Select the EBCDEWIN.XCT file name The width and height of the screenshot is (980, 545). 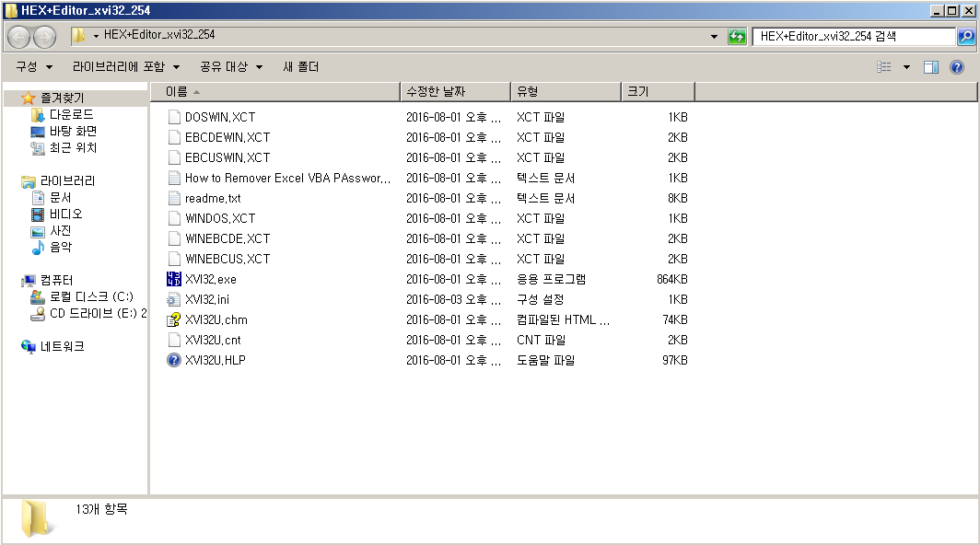click(x=227, y=137)
